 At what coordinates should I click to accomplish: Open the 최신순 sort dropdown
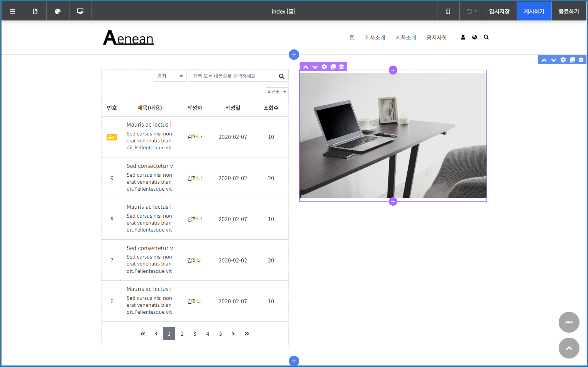(x=277, y=91)
